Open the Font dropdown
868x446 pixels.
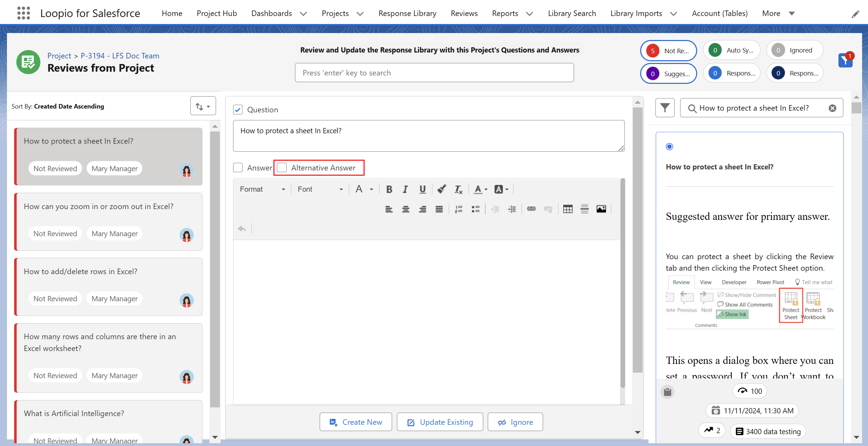[x=320, y=189]
